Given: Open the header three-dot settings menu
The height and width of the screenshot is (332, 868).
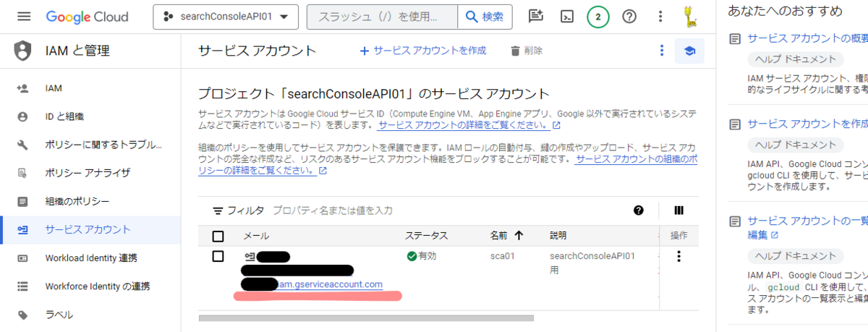Looking at the screenshot, I should point(660,17).
